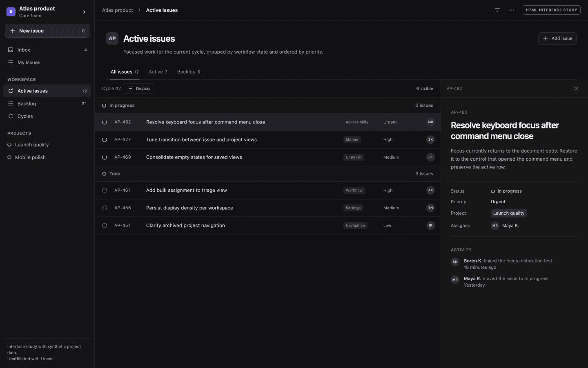Viewport: 588px width, 368px height.
Task: Collapse the In progress group header
Action: coord(267,105)
